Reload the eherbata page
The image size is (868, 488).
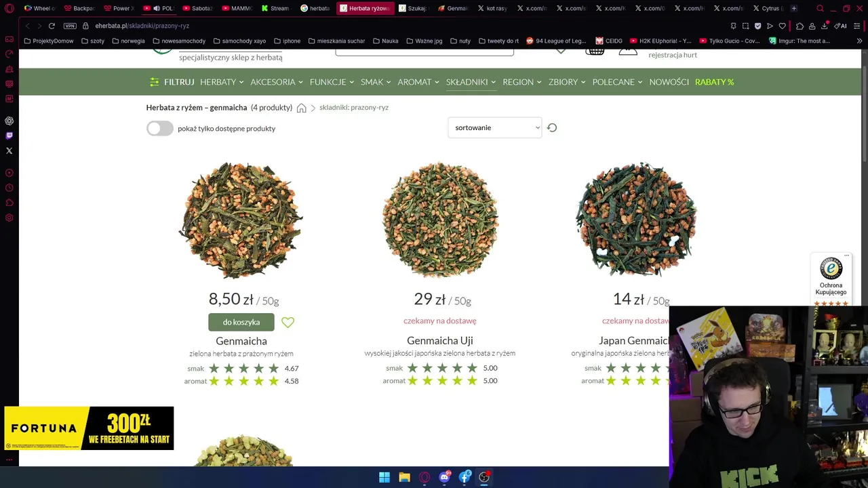pyautogui.click(x=52, y=26)
